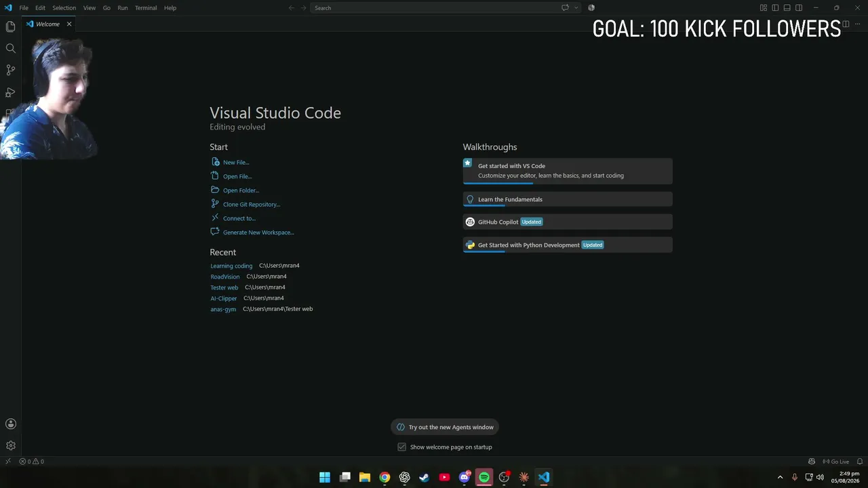This screenshot has height=488, width=868.
Task: Open recent folder anas-gym
Action: (223, 309)
